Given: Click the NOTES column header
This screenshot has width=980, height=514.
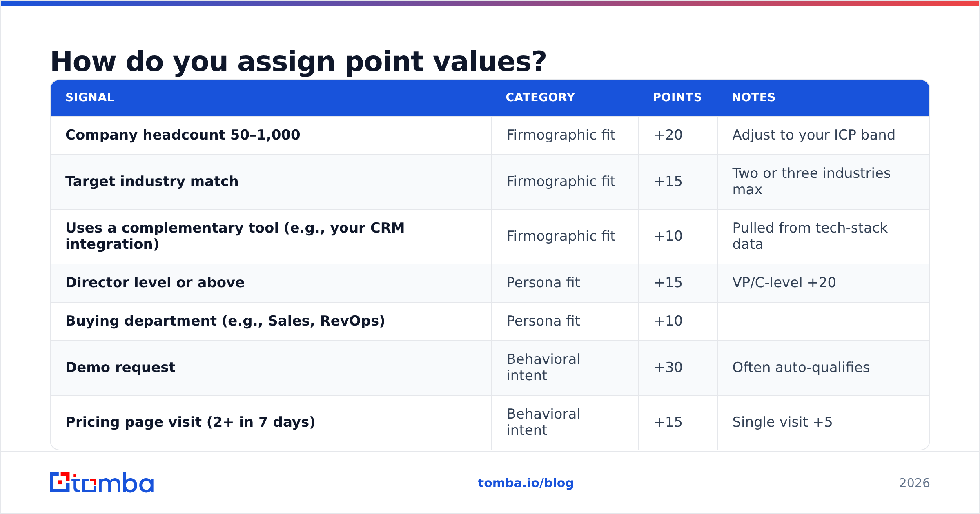Looking at the screenshot, I should [x=753, y=97].
